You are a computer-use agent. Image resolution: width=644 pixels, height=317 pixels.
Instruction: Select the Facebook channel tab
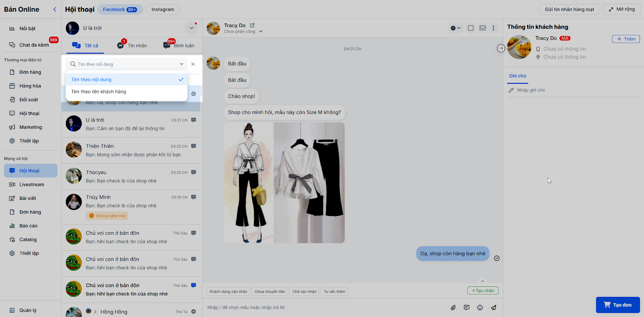[x=120, y=9]
